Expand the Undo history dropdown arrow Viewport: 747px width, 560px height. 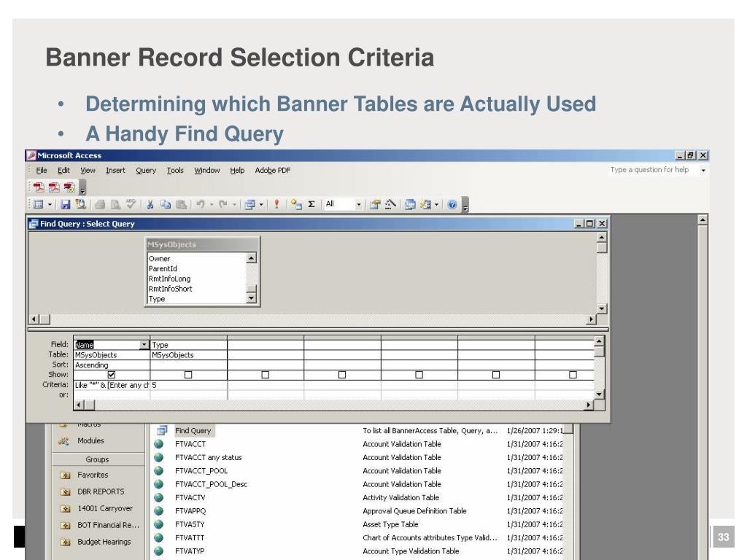[212, 205]
